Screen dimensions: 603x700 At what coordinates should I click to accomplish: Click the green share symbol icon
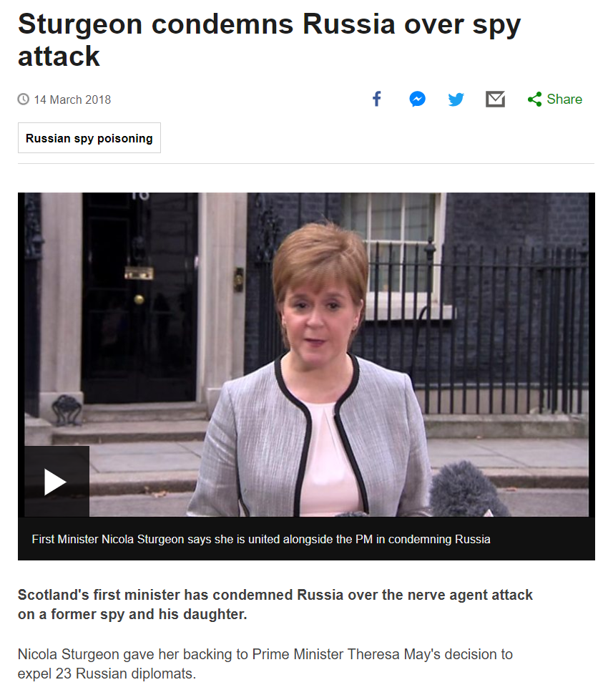tap(534, 99)
